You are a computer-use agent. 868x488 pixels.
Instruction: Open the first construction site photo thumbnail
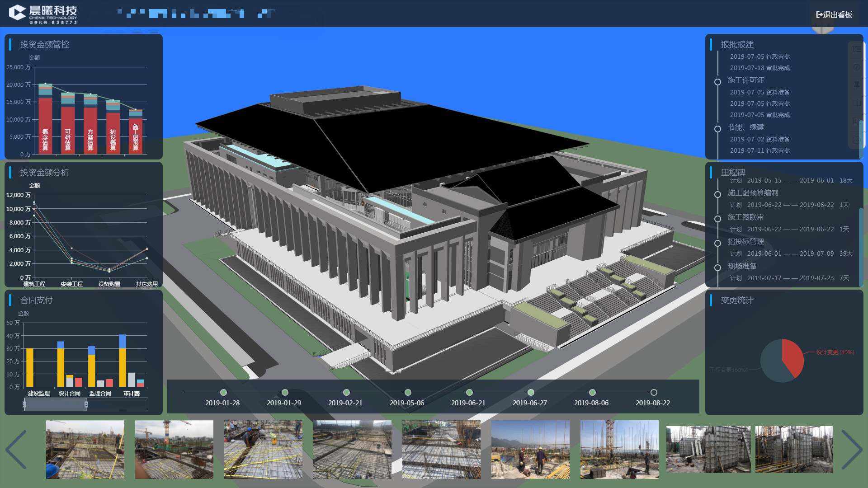coord(85,450)
